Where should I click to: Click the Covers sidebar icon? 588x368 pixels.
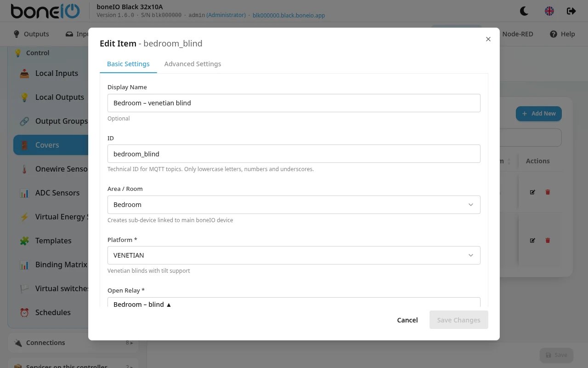pos(24,145)
